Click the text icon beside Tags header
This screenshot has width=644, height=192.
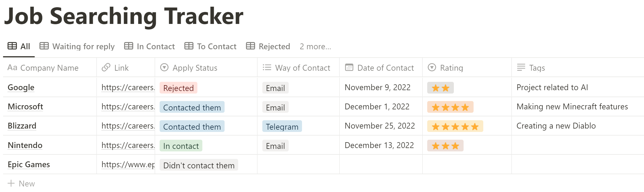[521, 67]
